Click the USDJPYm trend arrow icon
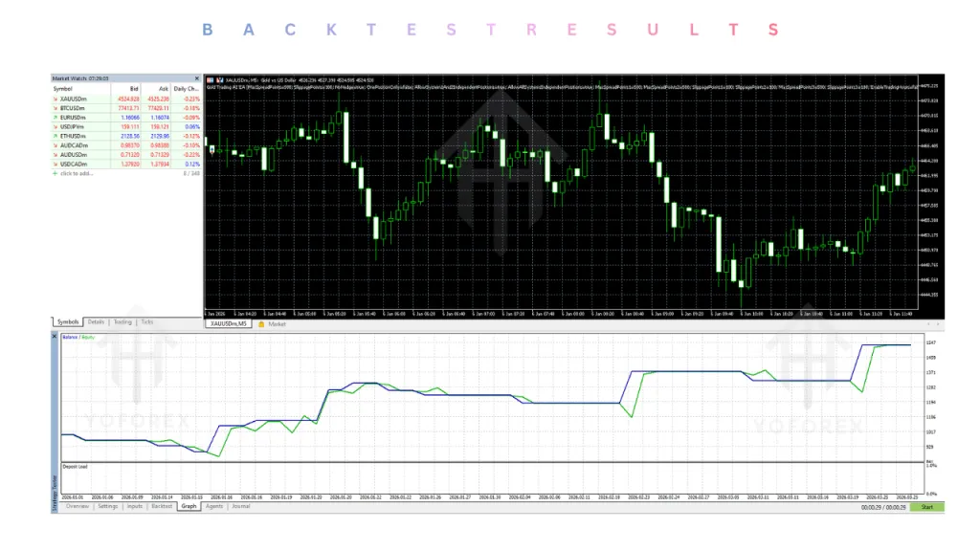 (55, 127)
